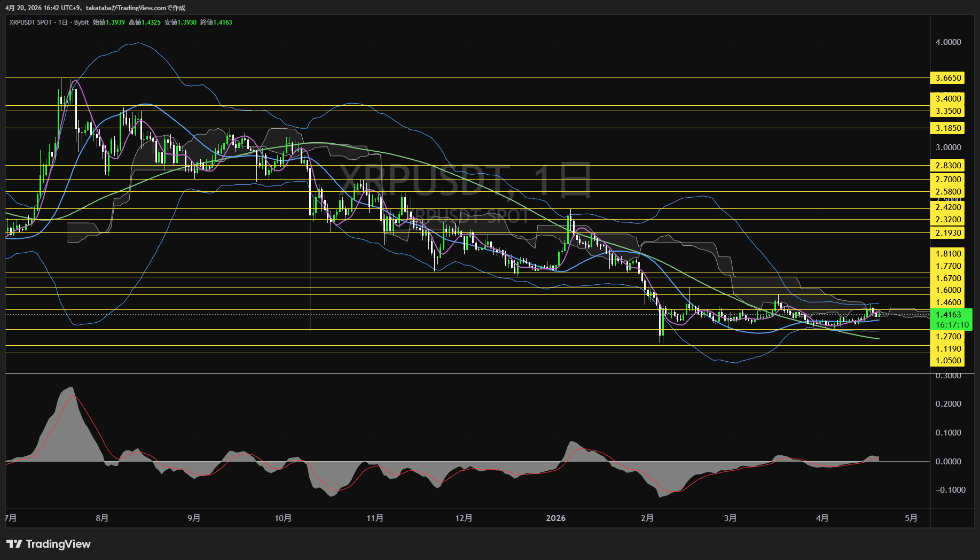Click the 終値 1.4163 close value in legend
Image resolution: width=980 pixels, height=560 pixels.
[x=216, y=22]
